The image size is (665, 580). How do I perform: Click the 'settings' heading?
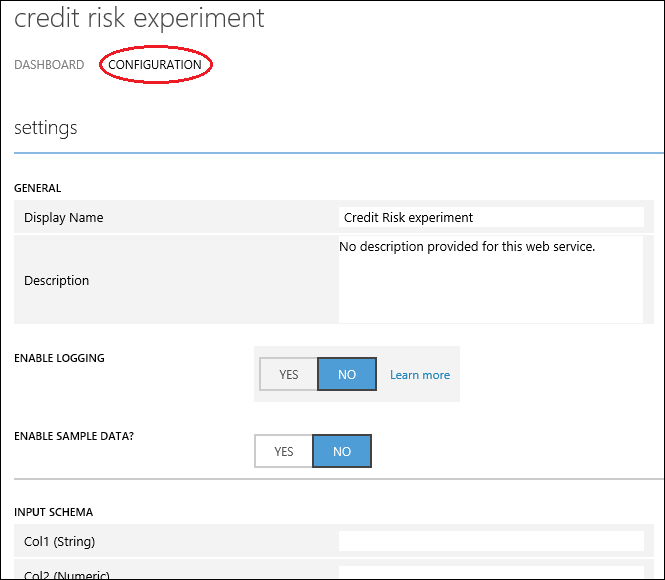(x=46, y=128)
